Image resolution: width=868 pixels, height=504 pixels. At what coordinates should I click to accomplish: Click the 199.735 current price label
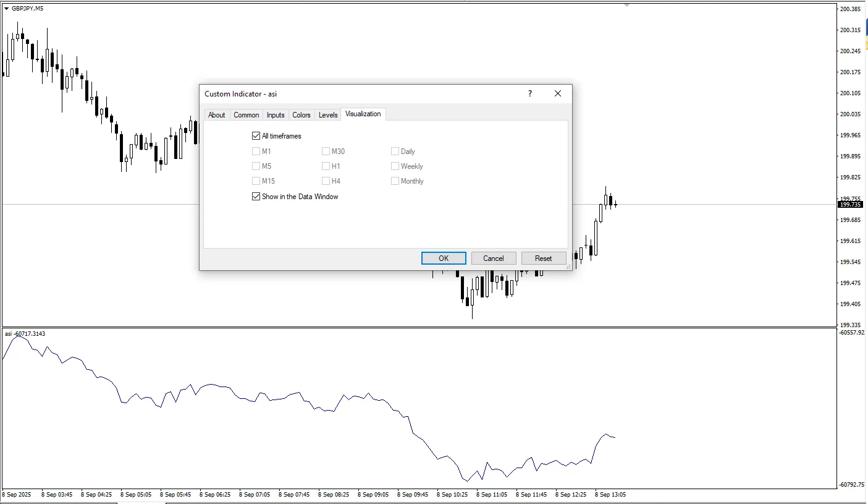[x=850, y=205]
